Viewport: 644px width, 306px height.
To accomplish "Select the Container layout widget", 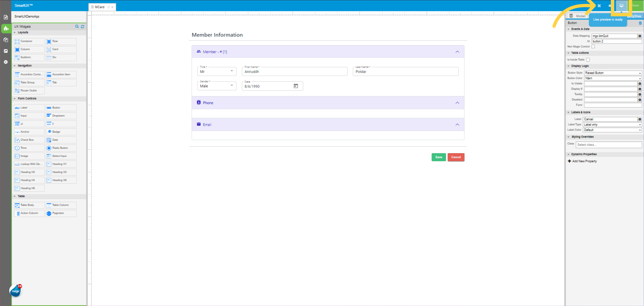I will [x=29, y=41].
